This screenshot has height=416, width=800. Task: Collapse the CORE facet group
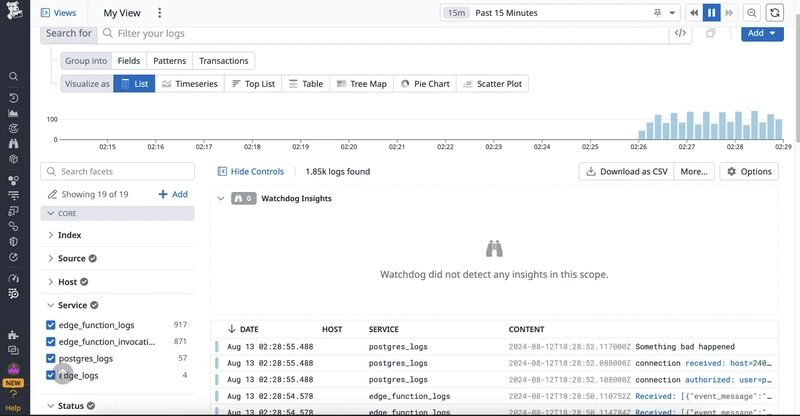click(x=117, y=213)
